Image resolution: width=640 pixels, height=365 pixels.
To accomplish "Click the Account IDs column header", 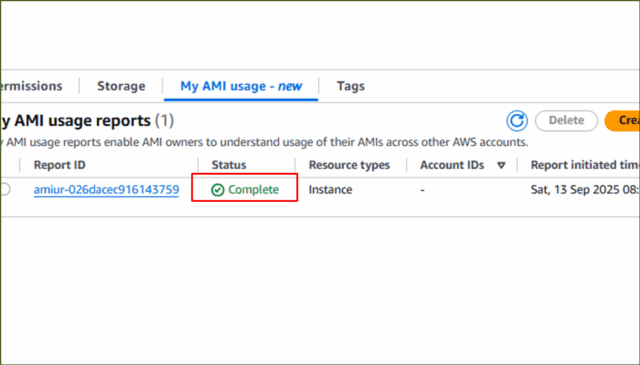I will point(452,165).
